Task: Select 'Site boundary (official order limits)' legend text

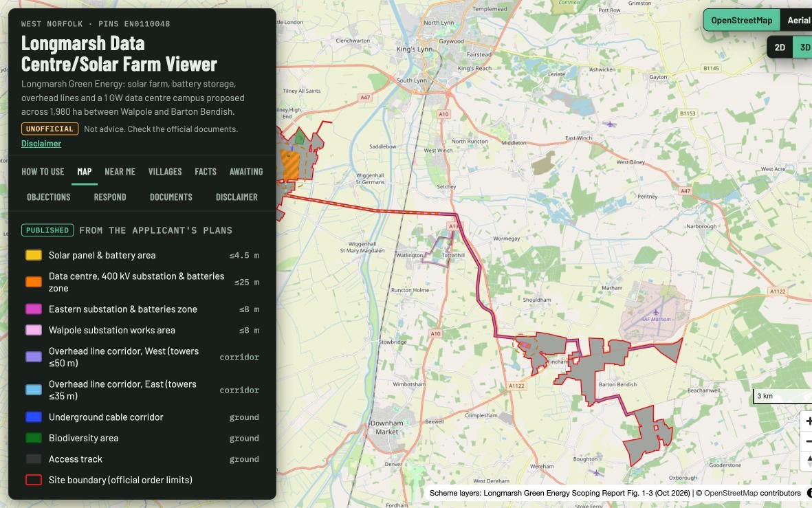Action: pos(120,480)
